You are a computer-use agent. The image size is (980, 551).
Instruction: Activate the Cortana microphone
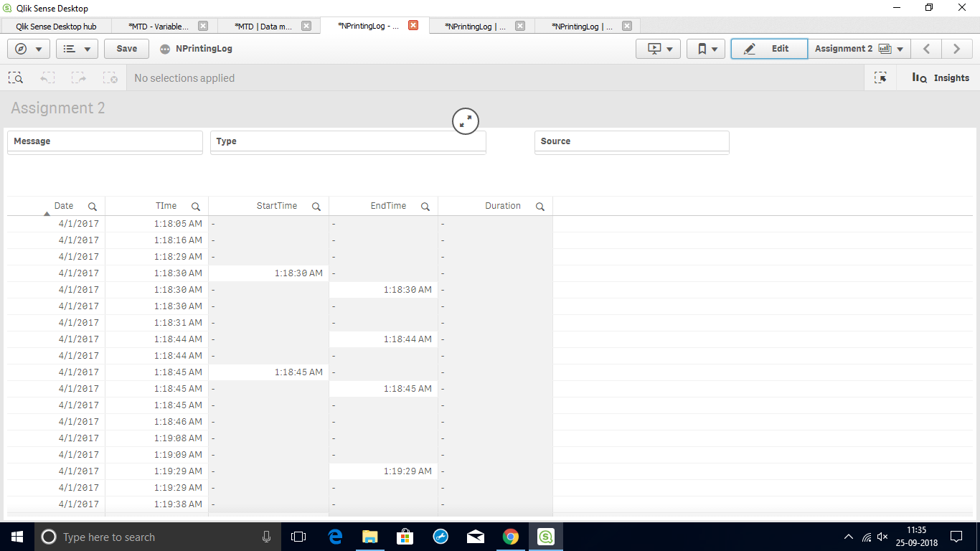click(266, 537)
